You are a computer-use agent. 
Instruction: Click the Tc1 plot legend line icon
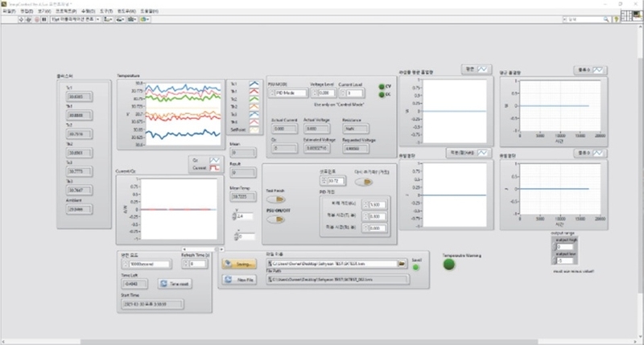coord(254,84)
